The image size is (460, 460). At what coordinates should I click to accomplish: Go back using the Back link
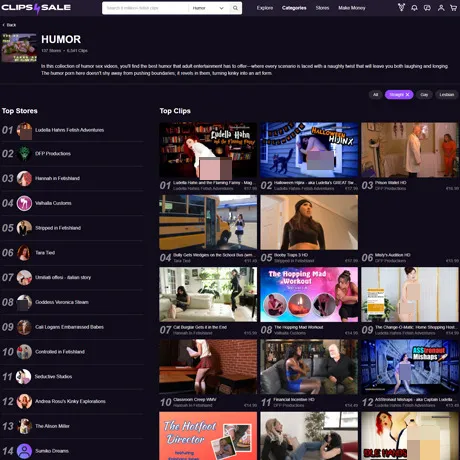(9, 25)
